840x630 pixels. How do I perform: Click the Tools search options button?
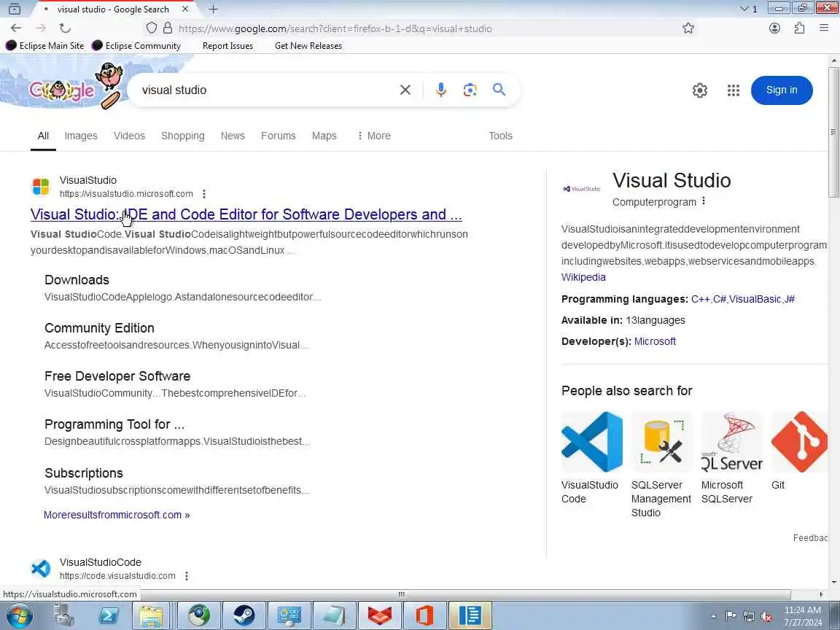[500, 136]
